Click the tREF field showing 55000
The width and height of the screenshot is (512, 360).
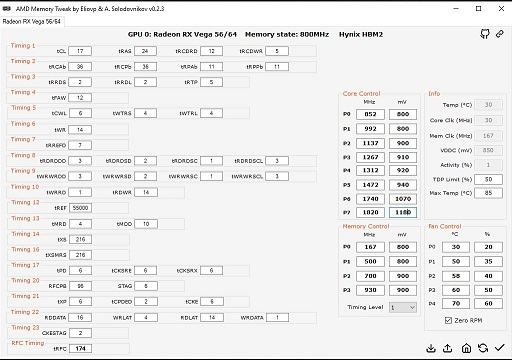(80, 208)
